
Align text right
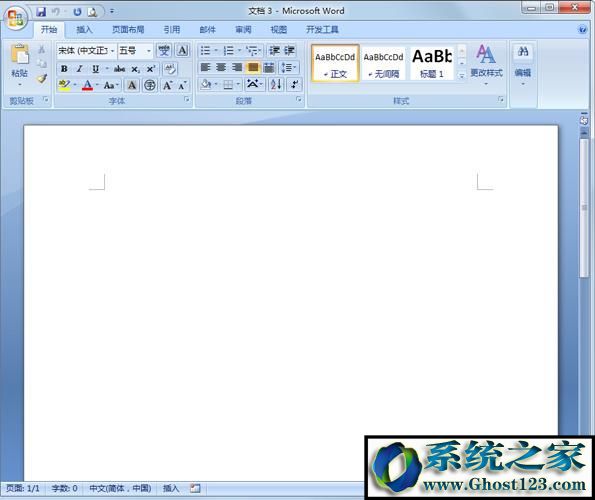point(237,68)
